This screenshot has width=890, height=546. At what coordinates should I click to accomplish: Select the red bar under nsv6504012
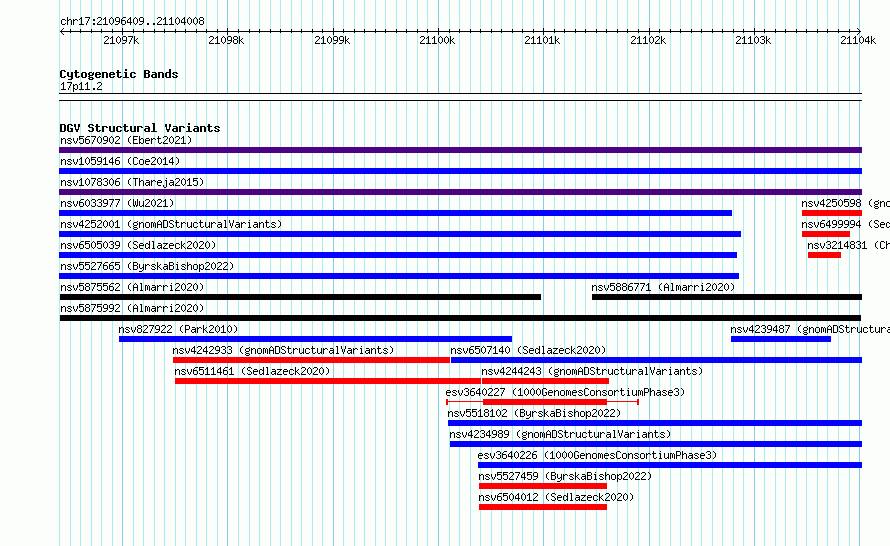[543, 507]
